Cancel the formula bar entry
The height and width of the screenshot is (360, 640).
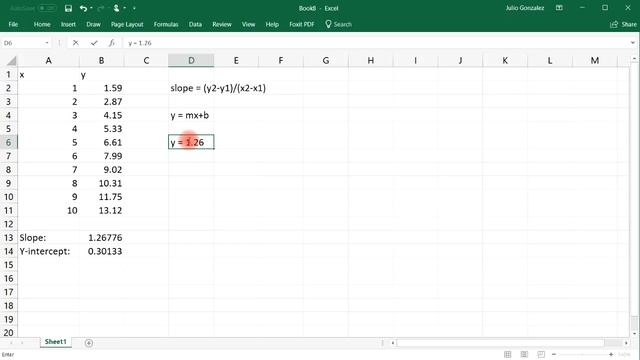tap(76, 43)
